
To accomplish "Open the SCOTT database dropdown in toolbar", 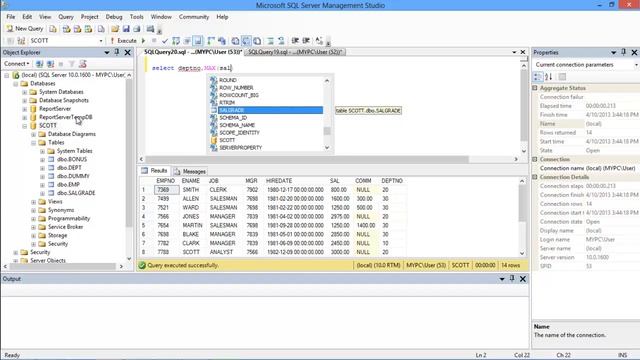I will [x=101, y=41].
